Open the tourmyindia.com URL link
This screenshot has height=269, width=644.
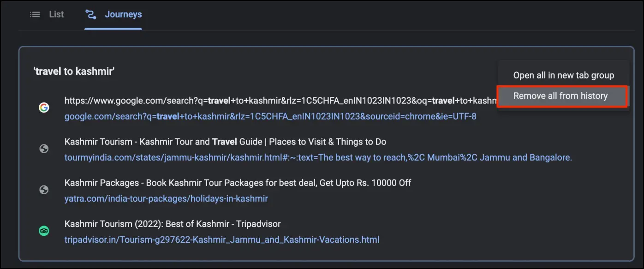[318, 157]
